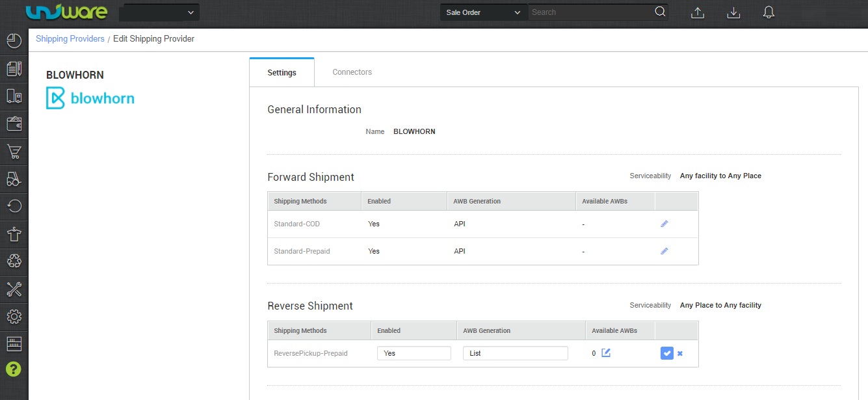Click 'Any Place to Any facility' serviceability text

(x=720, y=305)
